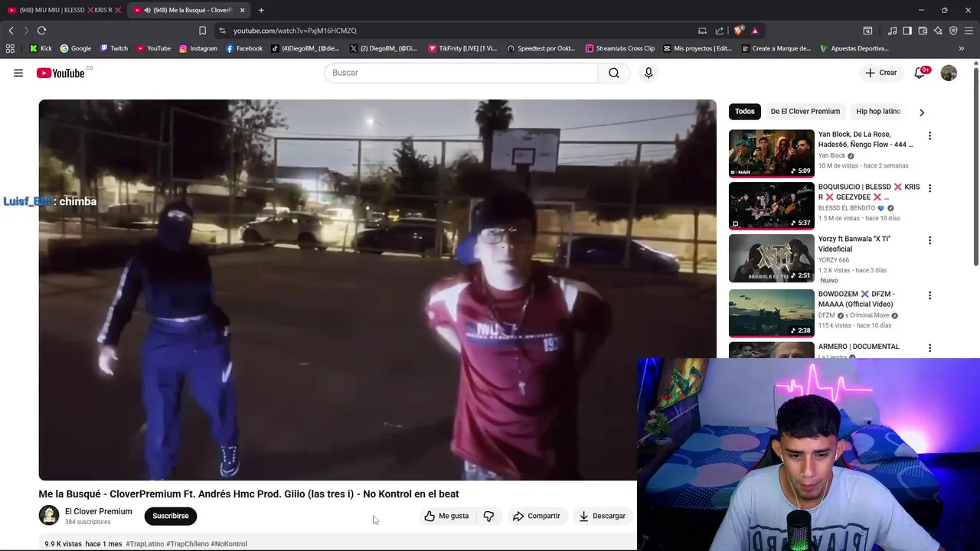This screenshot has height=551, width=980.
Task: Click the video player to pause
Action: coord(377,289)
